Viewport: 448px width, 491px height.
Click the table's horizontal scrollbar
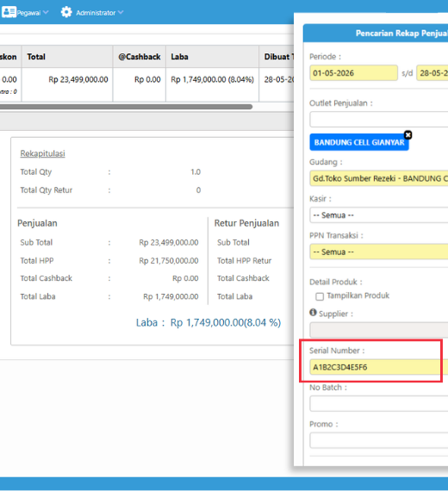[126, 107]
